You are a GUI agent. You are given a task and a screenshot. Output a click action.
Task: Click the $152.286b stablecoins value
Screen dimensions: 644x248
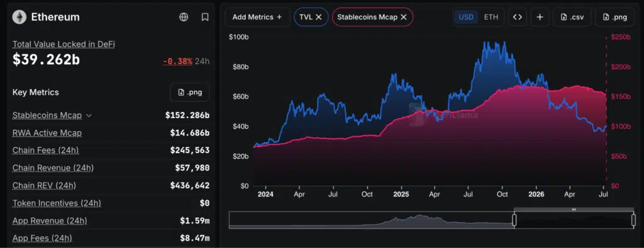187,115
